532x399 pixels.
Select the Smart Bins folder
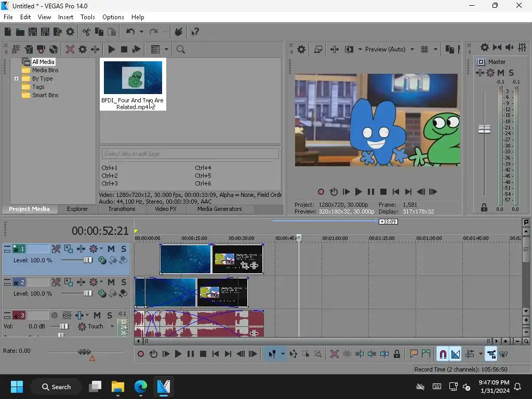45,95
